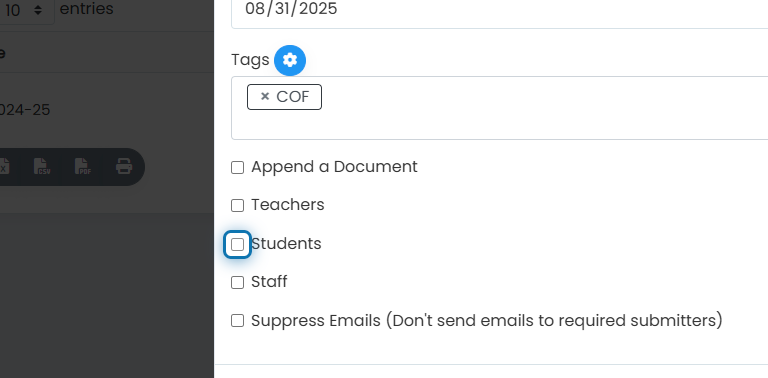The width and height of the screenshot is (768, 378).
Task: Enable the Append a Document checkbox
Action: (238, 167)
